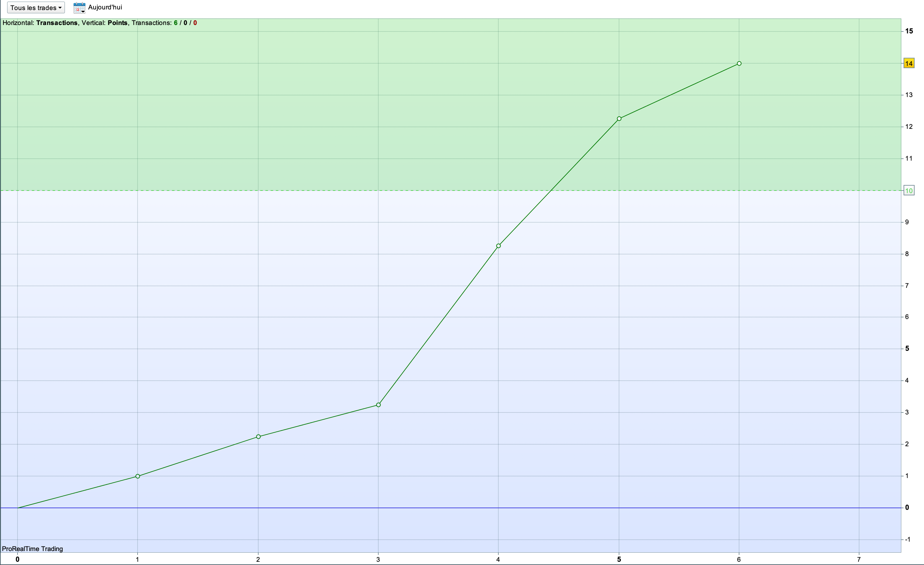Select the data point at transaction 4
The image size is (924, 565).
(498, 246)
